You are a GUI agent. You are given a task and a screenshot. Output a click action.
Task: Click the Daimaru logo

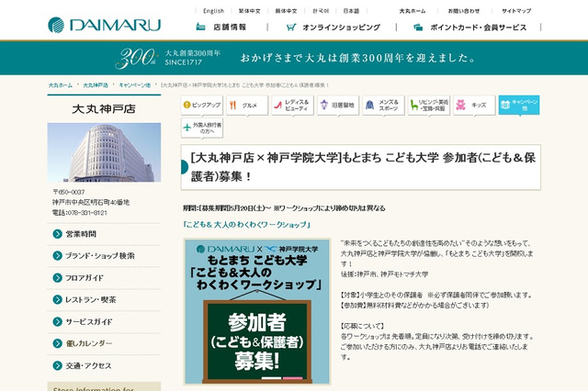click(104, 25)
